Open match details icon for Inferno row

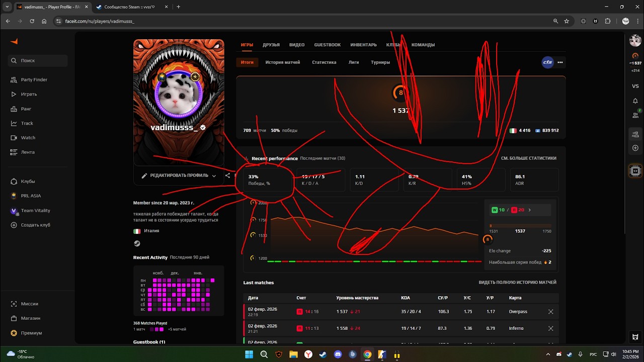[550, 328]
